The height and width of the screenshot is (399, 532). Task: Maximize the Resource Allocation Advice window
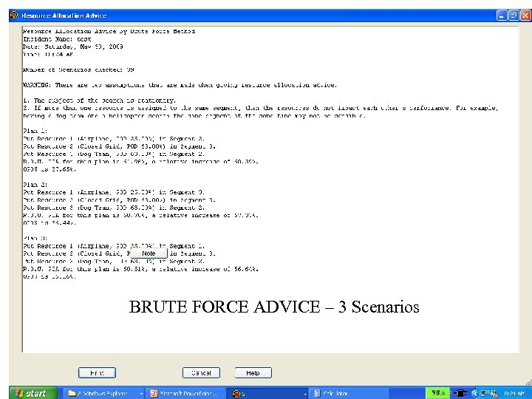tap(514, 16)
